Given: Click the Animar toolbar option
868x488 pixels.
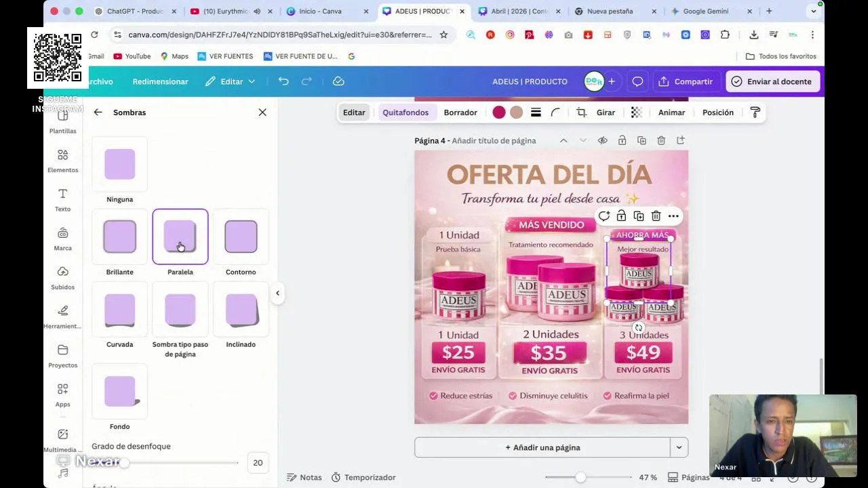Looking at the screenshot, I should click(671, 113).
